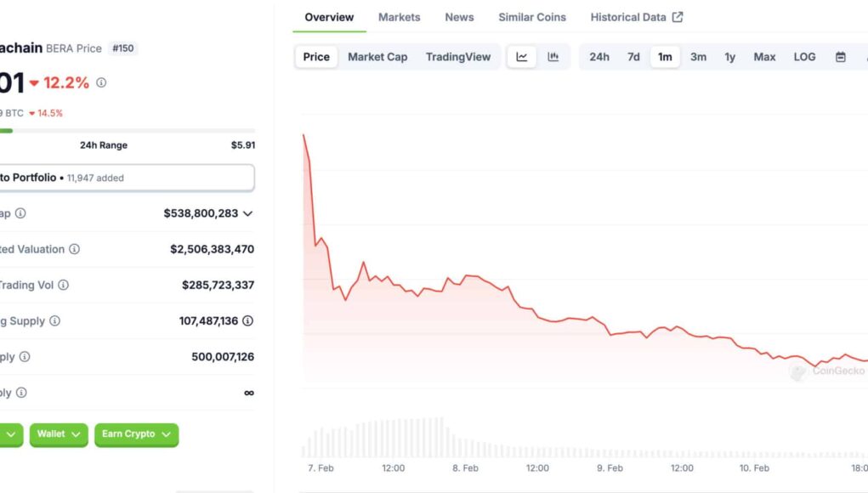The height and width of the screenshot is (493, 868).
Task: Click the 24h high value $5.91
Action: pos(243,145)
